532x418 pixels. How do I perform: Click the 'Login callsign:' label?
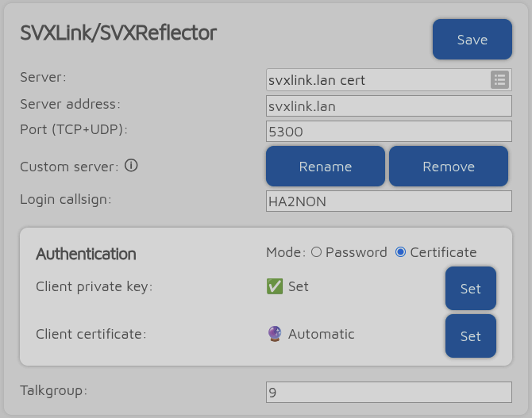65,199
